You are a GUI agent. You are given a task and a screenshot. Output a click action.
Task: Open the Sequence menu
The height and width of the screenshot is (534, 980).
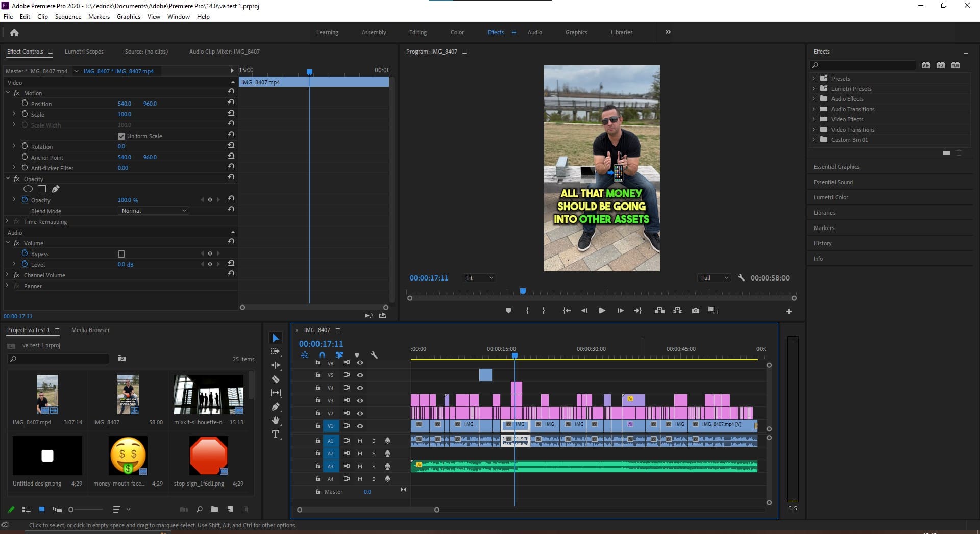click(68, 17)
